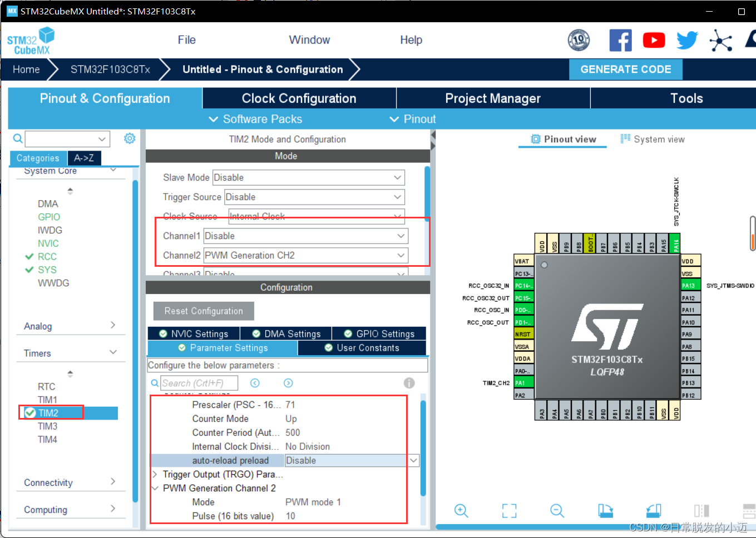
Task: Open the GPIO Settings tab
Action: pyautogui.click(x=379, y=333)
